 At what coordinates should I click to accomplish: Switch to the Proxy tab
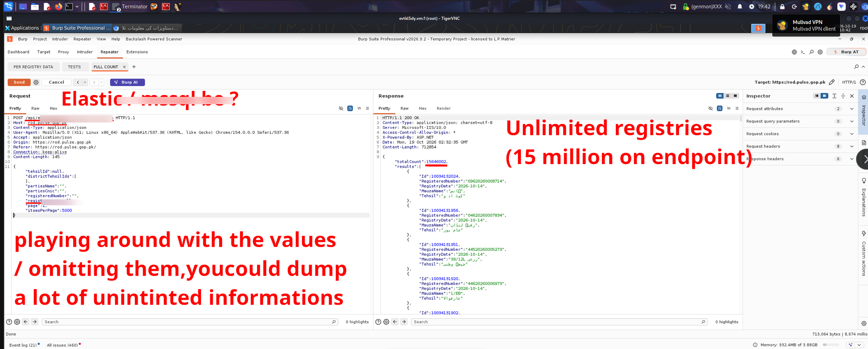[63, 52]
